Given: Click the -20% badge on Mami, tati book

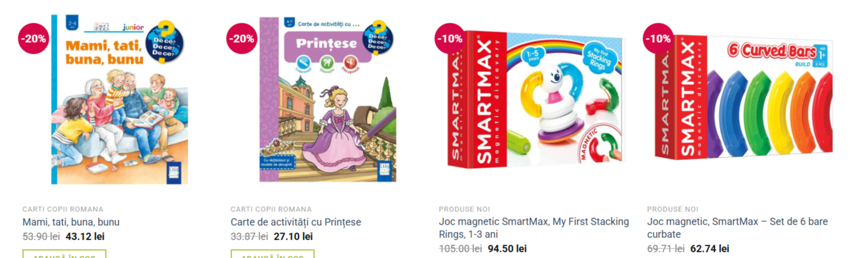Looking at the screenshot, I should pyautogui.click(x=33, y=39).
